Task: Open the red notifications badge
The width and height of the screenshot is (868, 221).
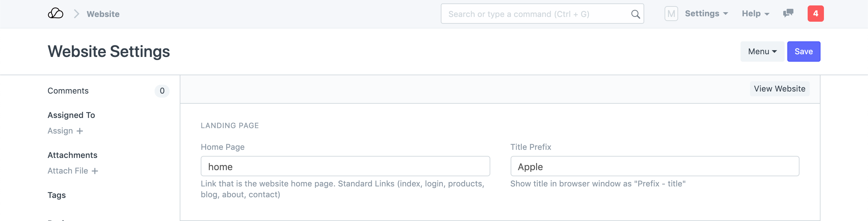Action: [815, 14]
